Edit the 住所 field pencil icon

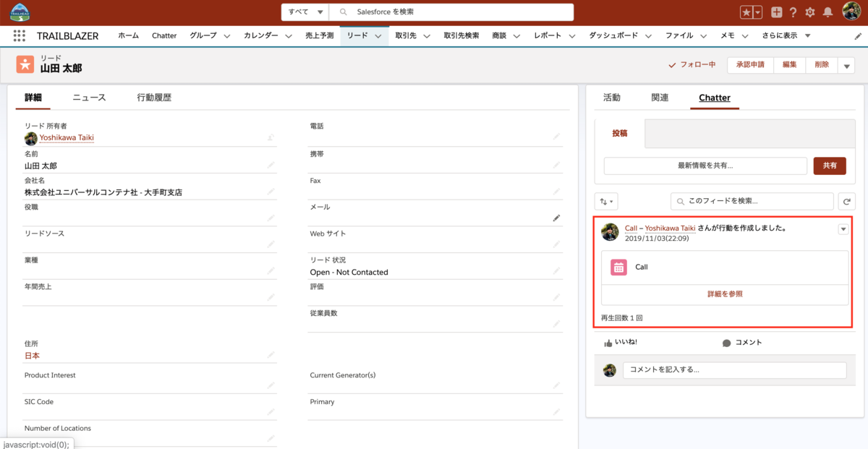coord(271,355)
